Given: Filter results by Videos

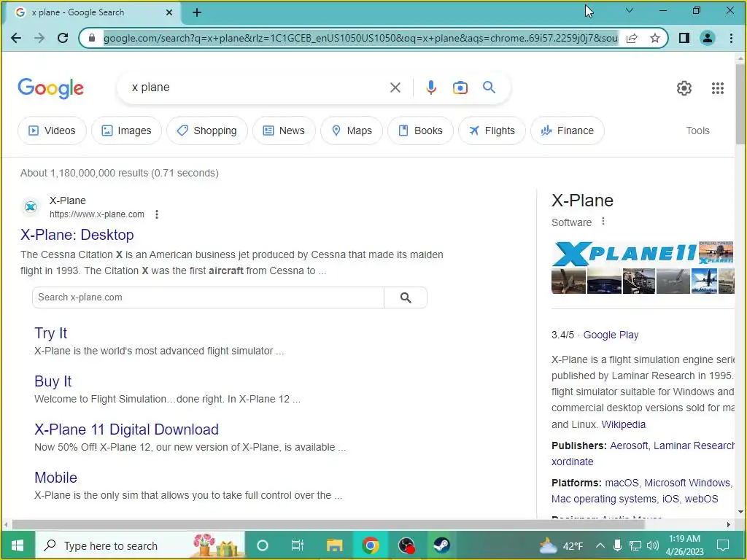Looking at the screenshot, I should [x=52, y=131].
